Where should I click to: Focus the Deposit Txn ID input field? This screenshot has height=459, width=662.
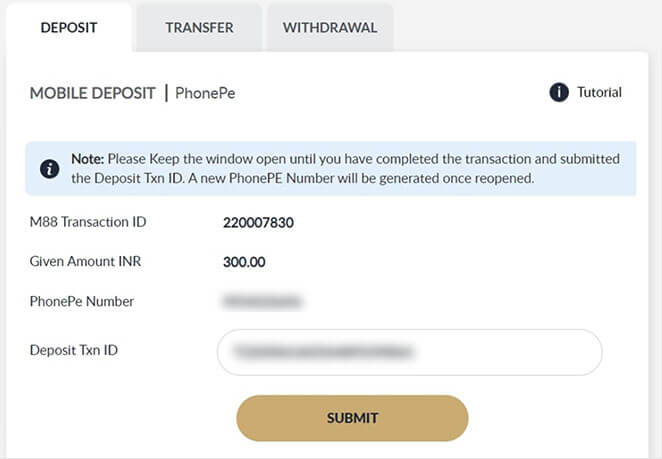tap(409, 352)
